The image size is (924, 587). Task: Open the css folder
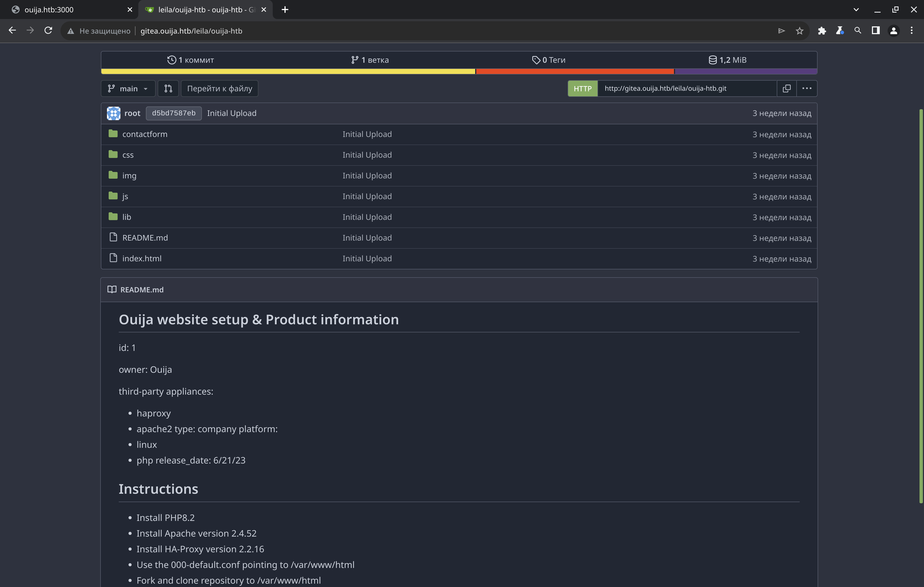(128, 155)
